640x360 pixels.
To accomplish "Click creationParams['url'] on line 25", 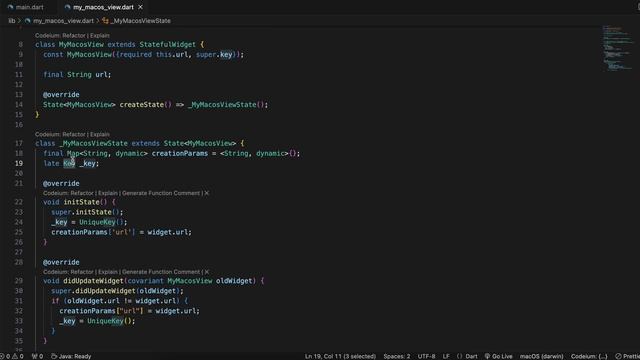I will pos(93,232).
